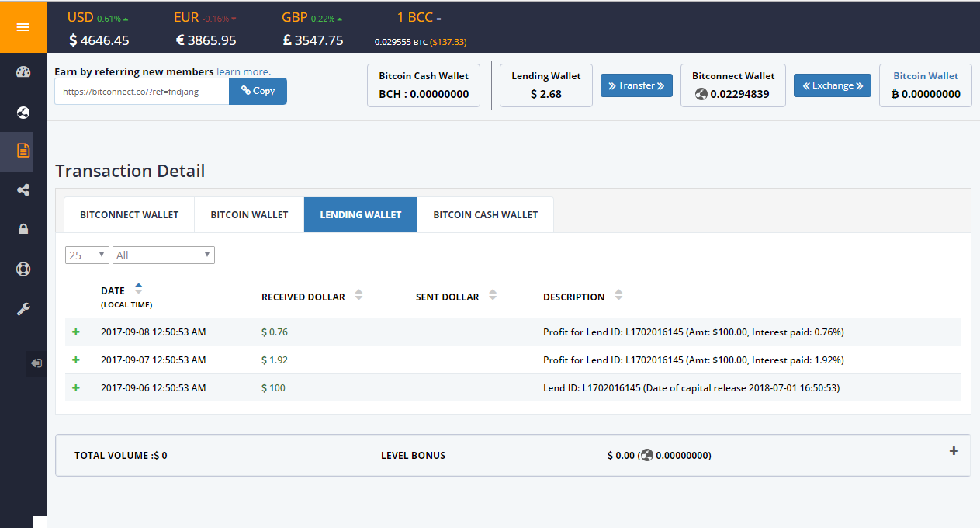Select the 2017-09-08 12:50:53 AM date
The image size is (980, 528).
click(x=154, y=332)
